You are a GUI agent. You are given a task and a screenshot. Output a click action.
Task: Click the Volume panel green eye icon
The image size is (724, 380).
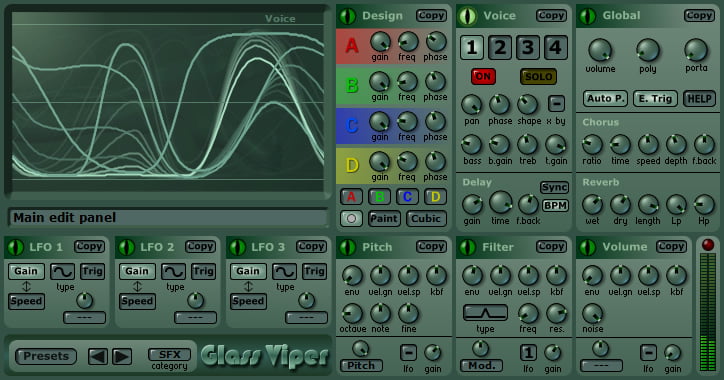click(588, 247)
